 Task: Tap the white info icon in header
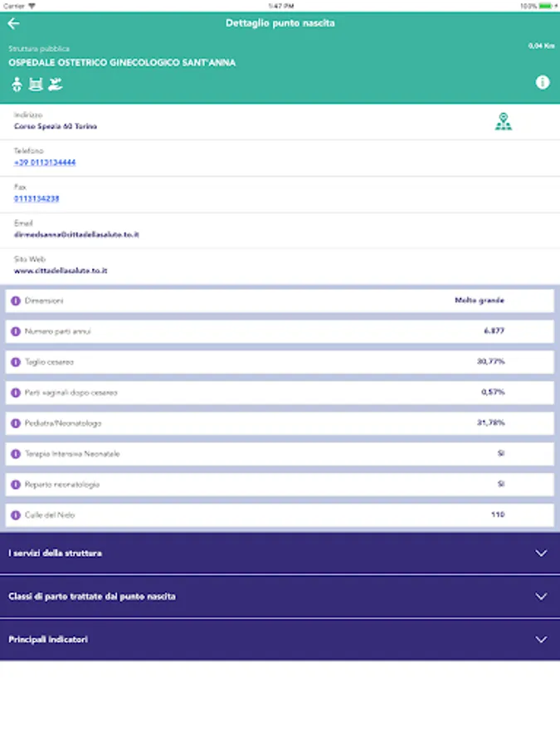pyautogui.click(x=543, y=82)
